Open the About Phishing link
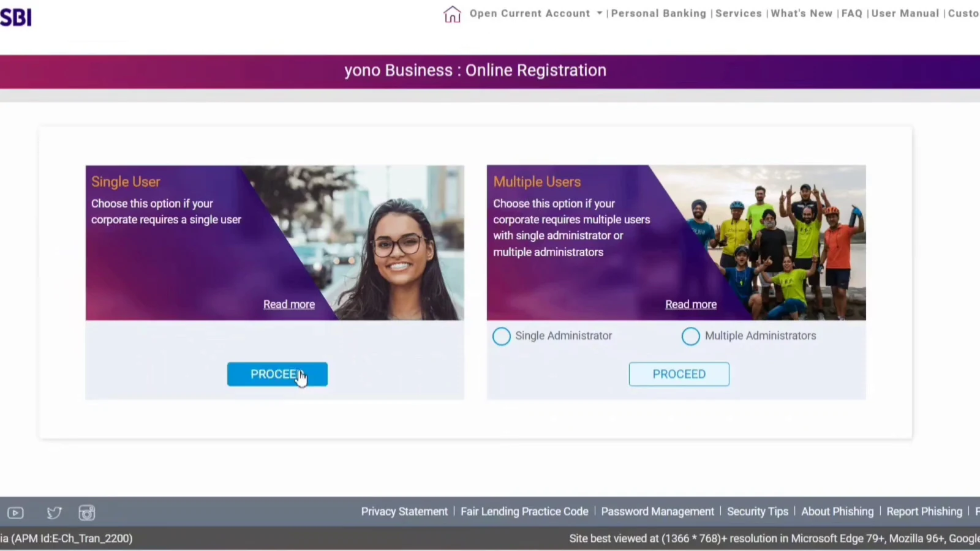The height and width of the screenshot is (551, 980). pyautogui.click(x=837, y=512)
